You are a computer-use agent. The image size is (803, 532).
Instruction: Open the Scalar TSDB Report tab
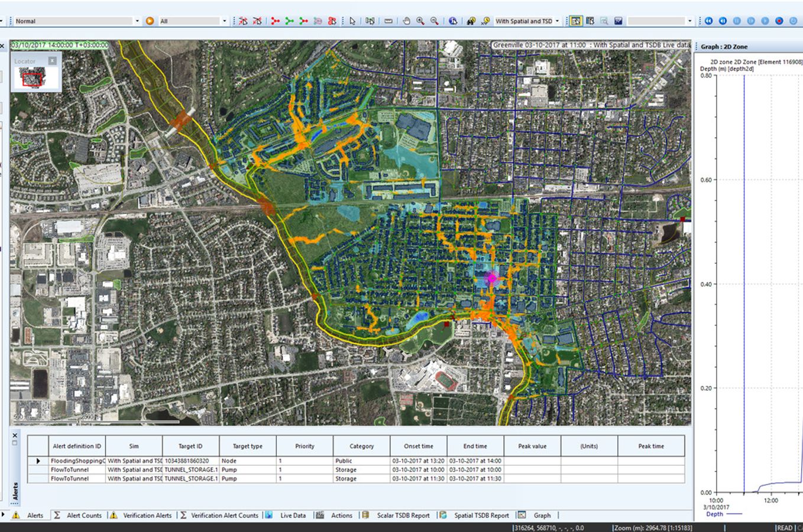pos(403,515)
